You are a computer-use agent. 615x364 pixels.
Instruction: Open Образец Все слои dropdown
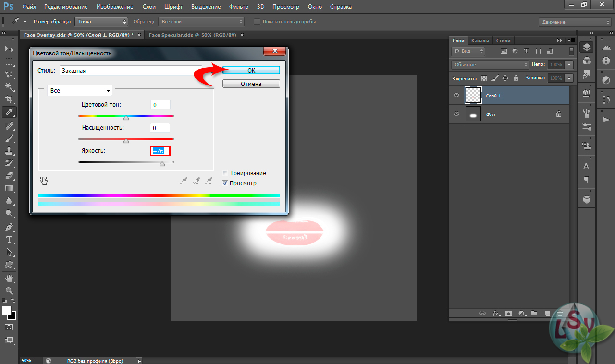pyautogui.click(x=201, y=22)
